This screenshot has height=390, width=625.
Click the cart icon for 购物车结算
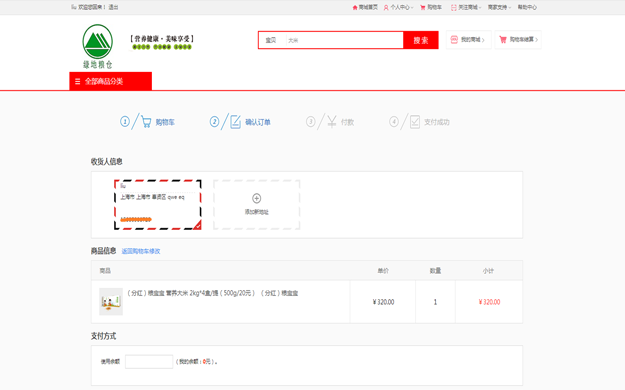click(503, 39)
